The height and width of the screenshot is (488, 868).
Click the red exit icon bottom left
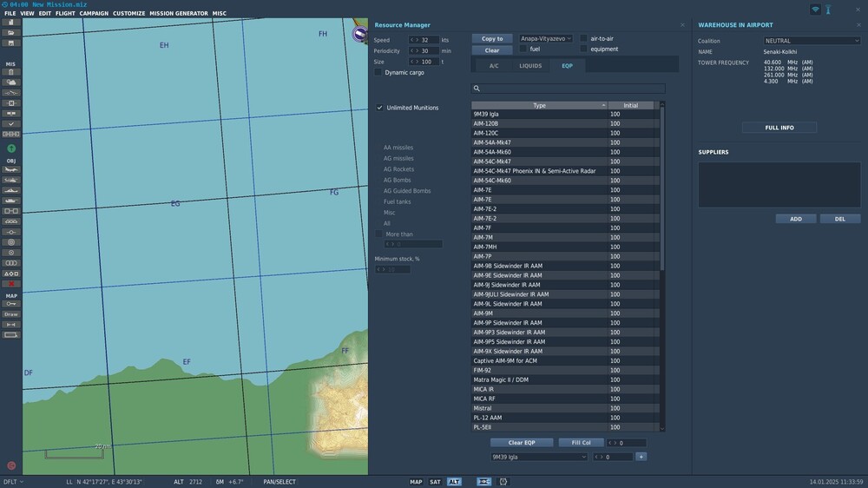[x=11, y=465]
